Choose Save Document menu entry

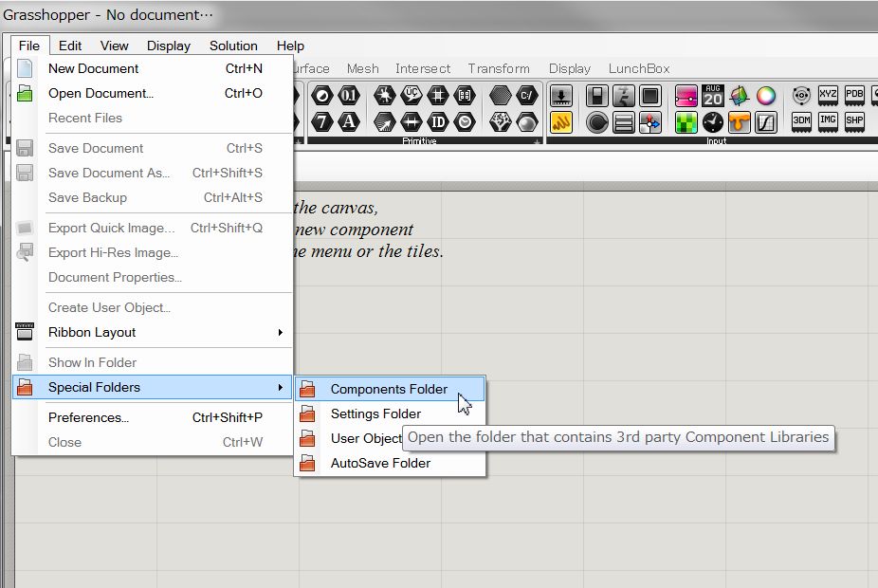pyautogui.click(x=153, y=148)
